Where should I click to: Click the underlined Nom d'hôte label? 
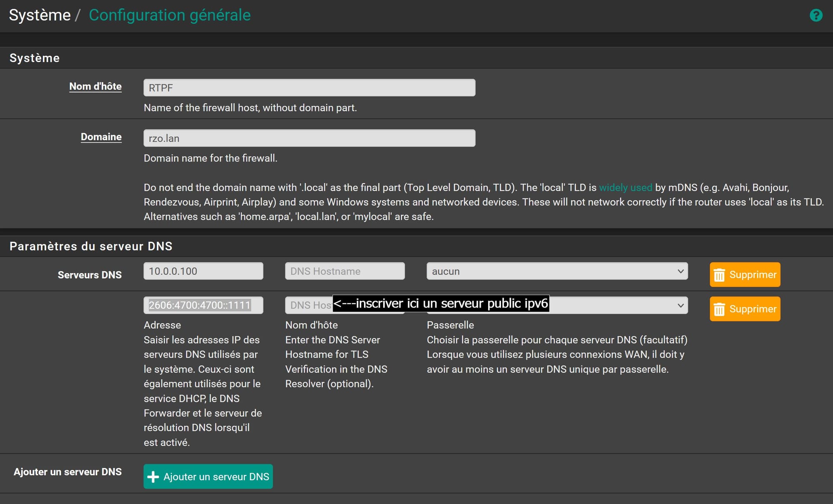95,87
